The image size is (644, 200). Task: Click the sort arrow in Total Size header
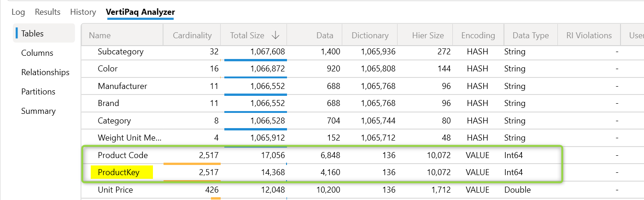(x=275, y=35)
